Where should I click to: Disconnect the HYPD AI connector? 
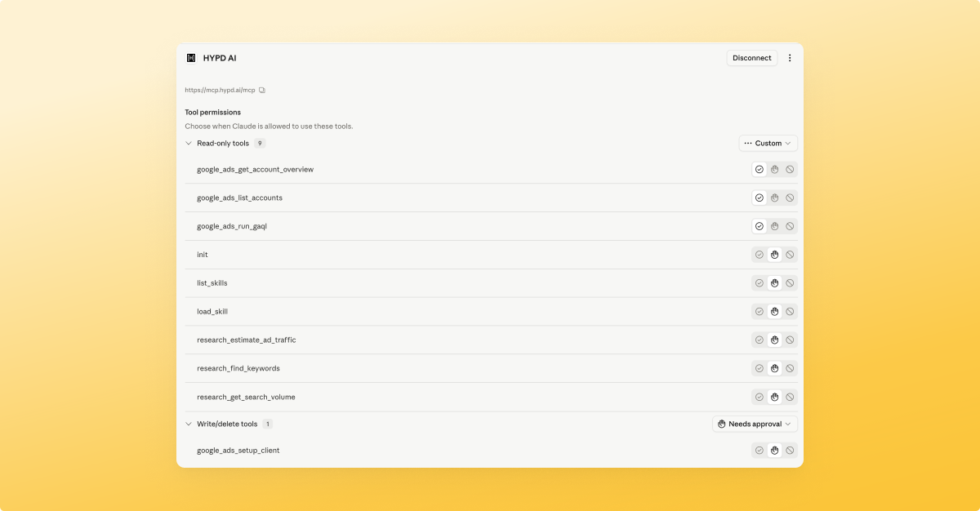coord(752,58)
